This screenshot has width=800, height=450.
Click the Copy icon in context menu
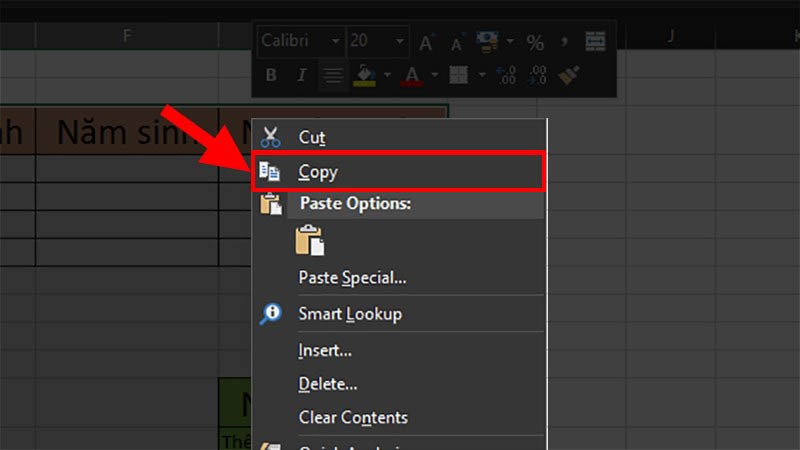click(x=270, y=172)
